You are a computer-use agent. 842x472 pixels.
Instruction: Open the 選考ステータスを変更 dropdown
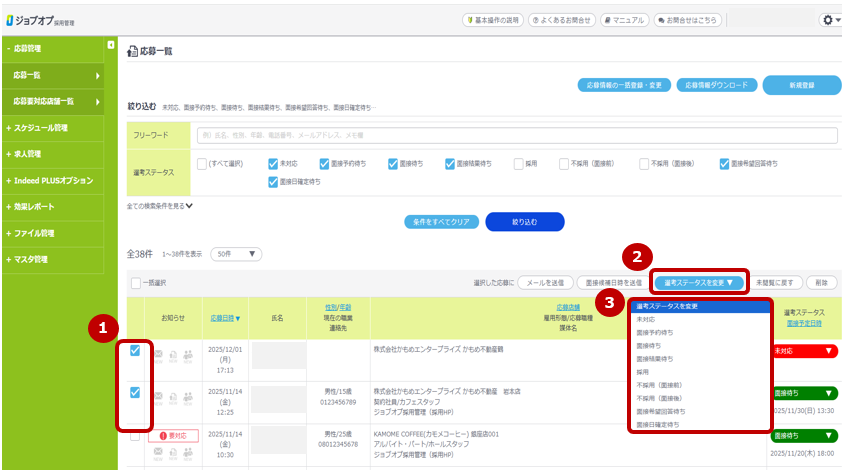coord(699,283)
